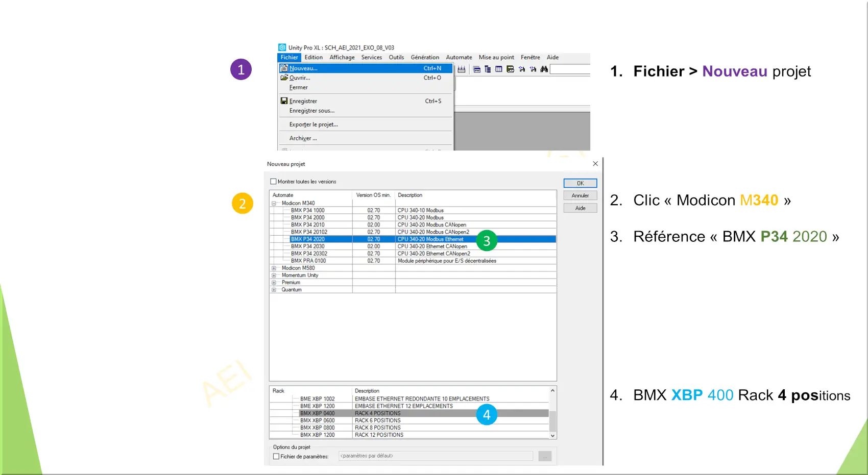Click OK in Nouveau projet dialog
The image size is (868, 475).
(580, 183)
